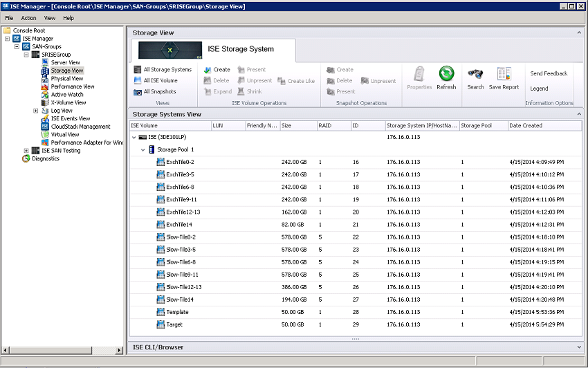Click the Active Watch tree icon
The image size is (588, 368).
pyautogui.click(x=45, y=95)
